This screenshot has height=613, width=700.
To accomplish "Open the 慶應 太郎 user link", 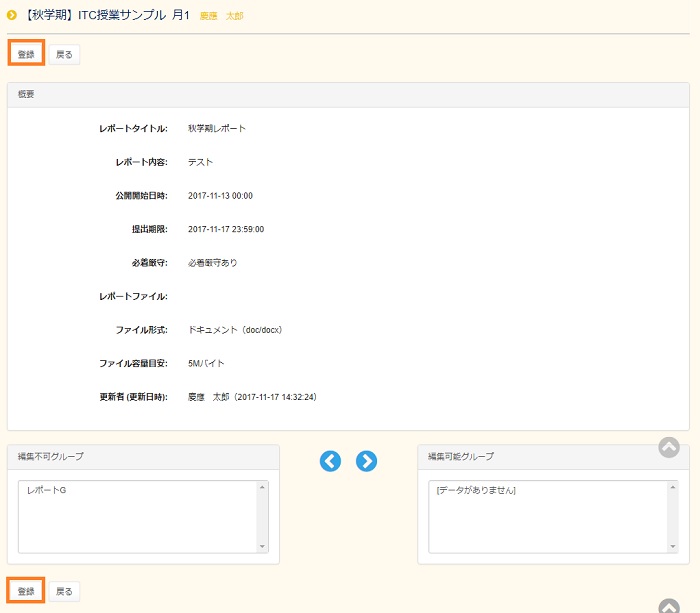I will tap(221, 16).
